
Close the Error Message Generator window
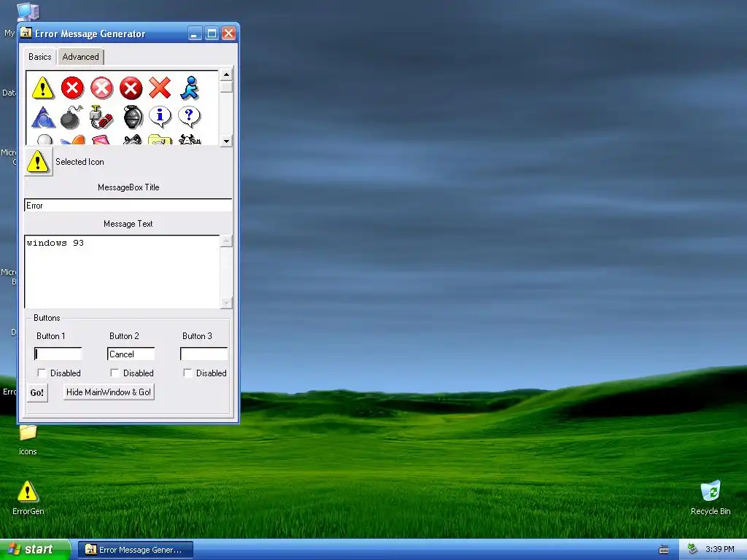[x=228, y=34]
